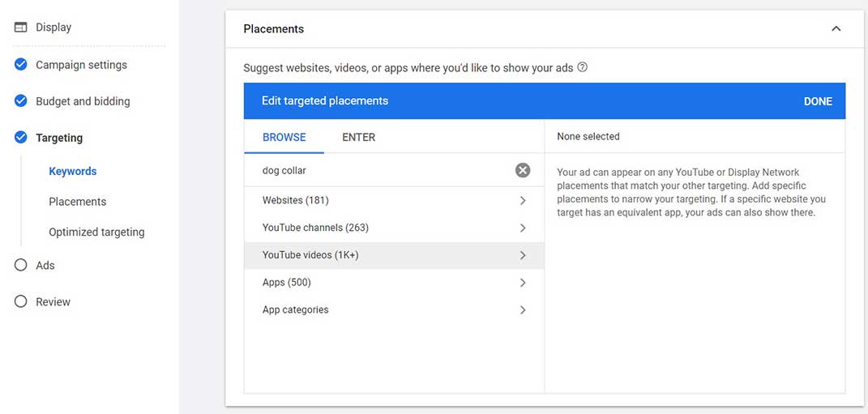The height and width of the screenshot is (414, 868).
Task: Click DONE in Edit targeted placements
Action: pos(818,101)
